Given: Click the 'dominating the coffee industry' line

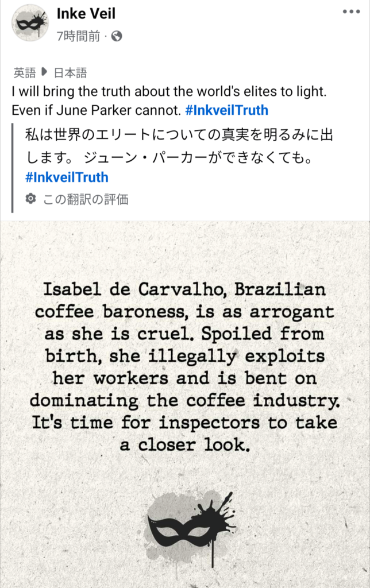Looking at the screenshot, I should [x=185, y=400].
